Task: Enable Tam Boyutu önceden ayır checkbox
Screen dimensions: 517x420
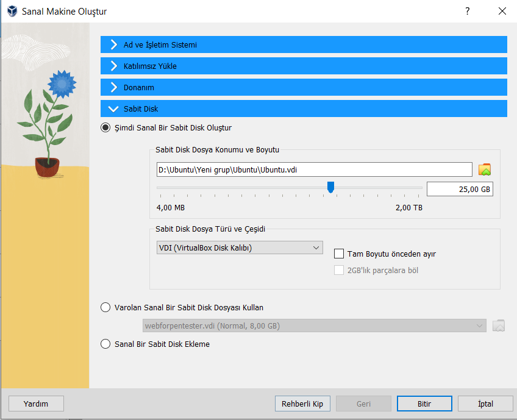Action: 339,254
